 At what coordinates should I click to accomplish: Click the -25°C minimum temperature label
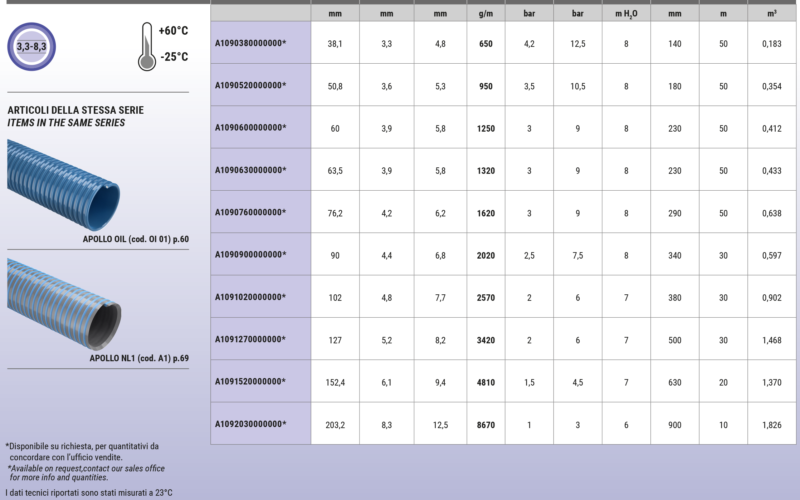[x=173, y=57]
